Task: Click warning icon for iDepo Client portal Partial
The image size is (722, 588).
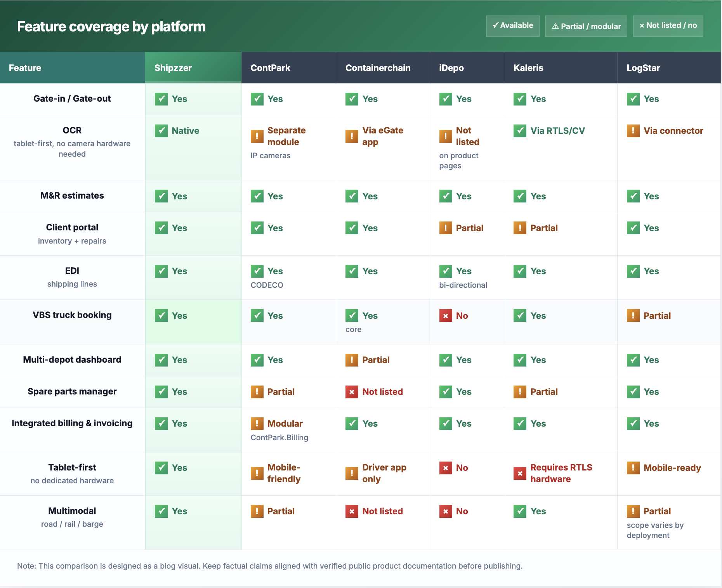Action: [x=446, y=228]
